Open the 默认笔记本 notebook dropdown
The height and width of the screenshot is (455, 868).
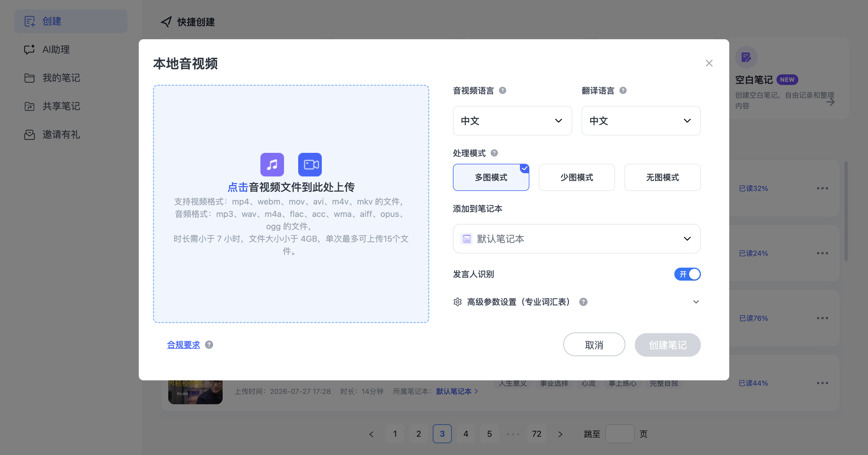(x=577, y=239)
